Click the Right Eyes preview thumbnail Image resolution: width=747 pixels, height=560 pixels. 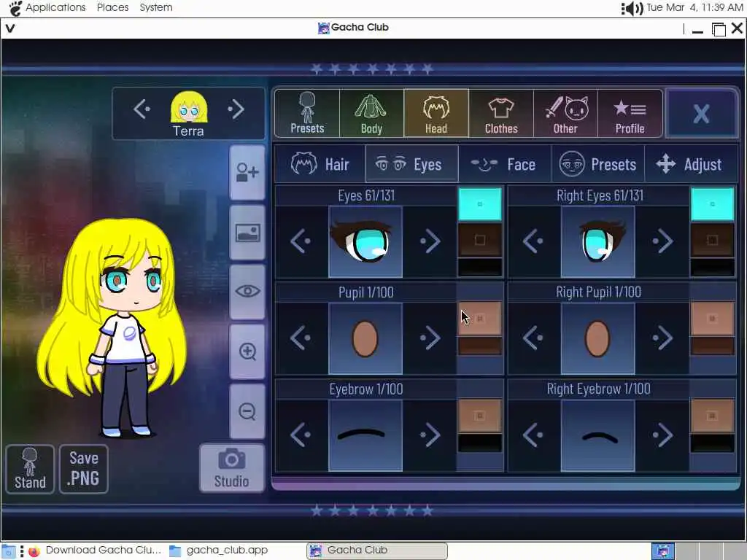pos(598,241)
